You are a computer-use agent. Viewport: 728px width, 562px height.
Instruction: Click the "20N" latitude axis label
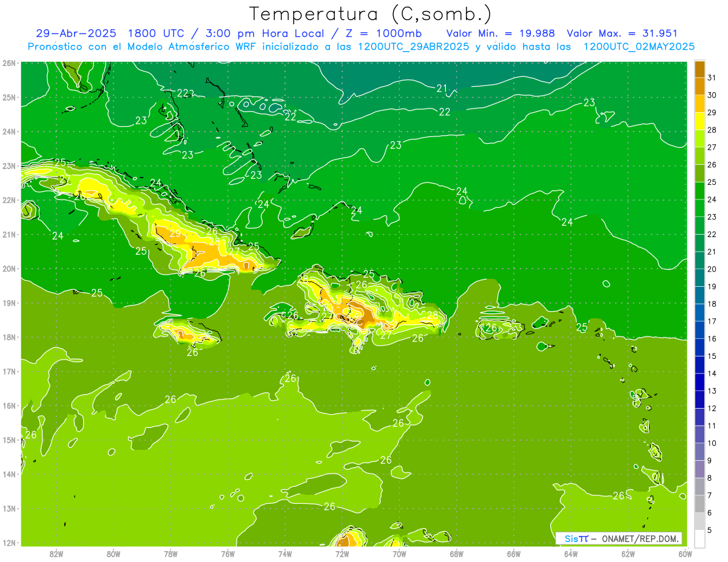tap(8, 269)
